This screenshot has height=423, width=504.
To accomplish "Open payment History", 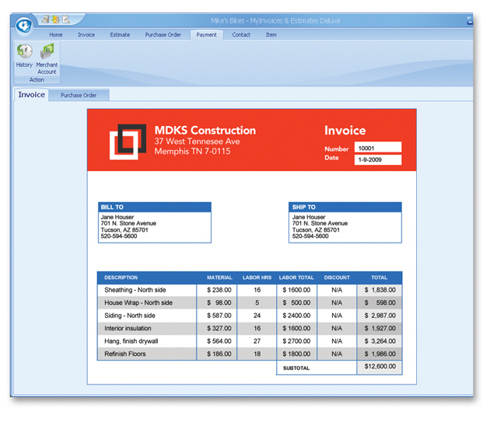I will coord(24,54).
